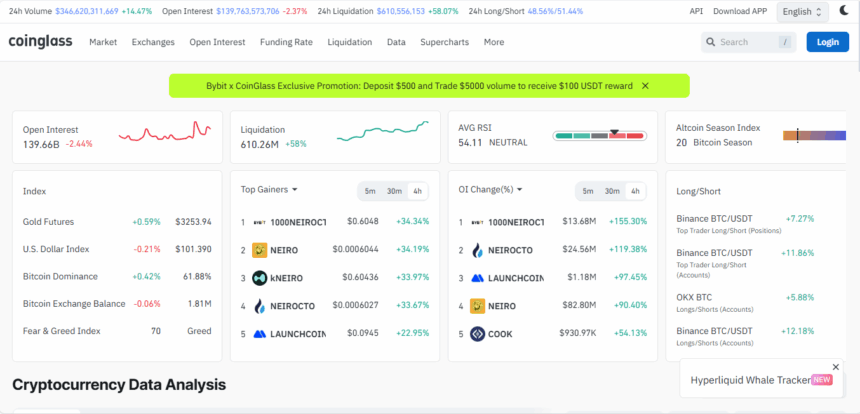
Task: Click Binance BTC/USDT Top Trader Positions row
Action: pyautogui.click(x=745, y=224)
